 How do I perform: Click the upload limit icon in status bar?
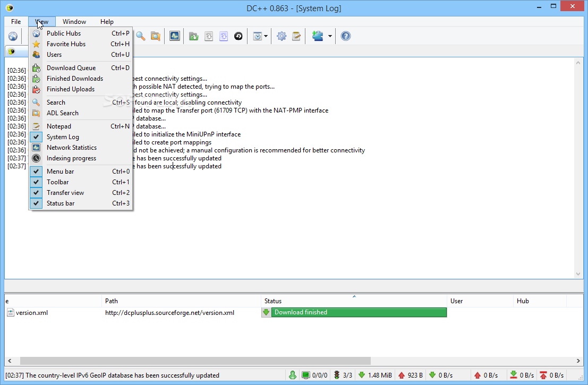coord(543,375)
